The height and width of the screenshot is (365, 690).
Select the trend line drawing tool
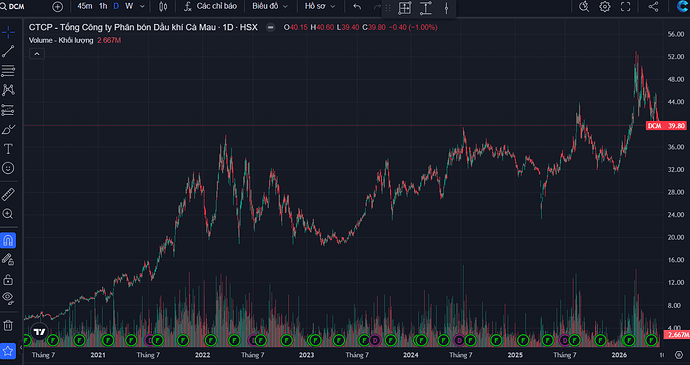pyautogui.click(x=8, y=52)
